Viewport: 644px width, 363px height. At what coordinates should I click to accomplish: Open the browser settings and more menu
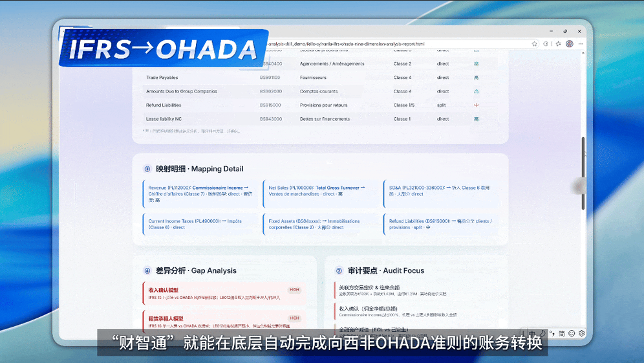click(x=581, y=44)
